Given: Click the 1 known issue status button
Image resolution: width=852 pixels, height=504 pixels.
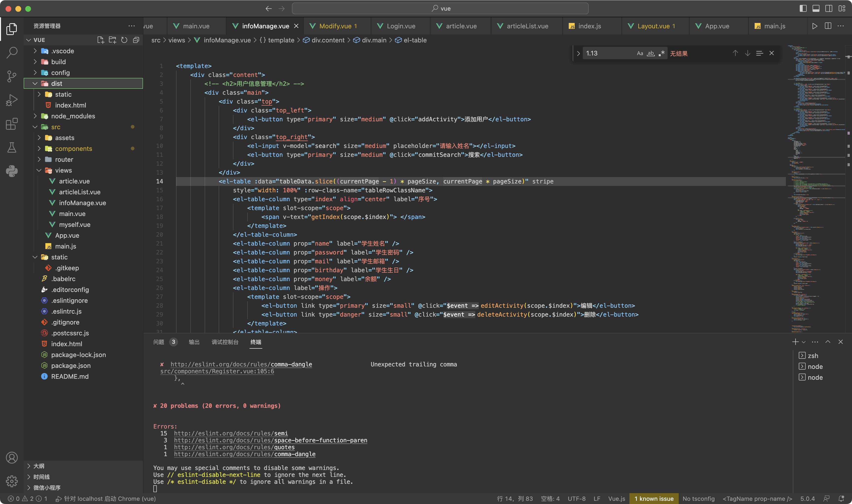Looking at the screenshot, I should click(654, 499).
